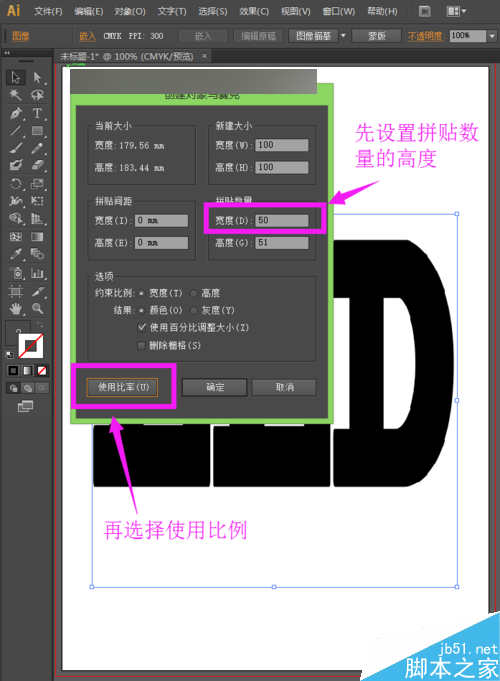Select the Pencil tool
Screen dimensions: 500x681
tap(37, 148)
